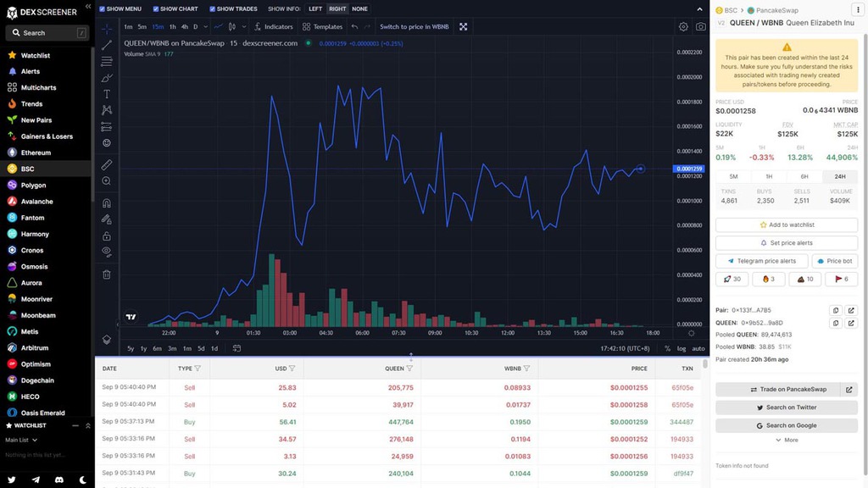868x488 pixels.
Task: Toggle auto scale on chart
Action: pos(698,348)
